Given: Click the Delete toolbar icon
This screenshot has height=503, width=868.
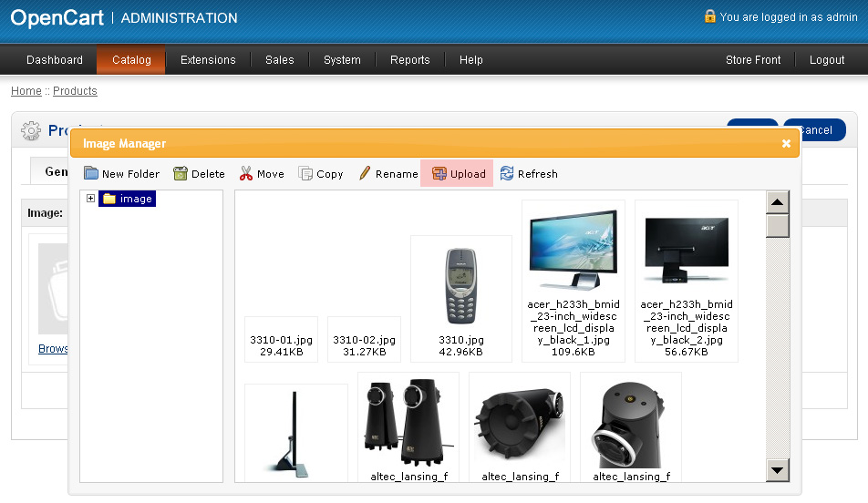Looking at the screenshot, I should 181,174.
